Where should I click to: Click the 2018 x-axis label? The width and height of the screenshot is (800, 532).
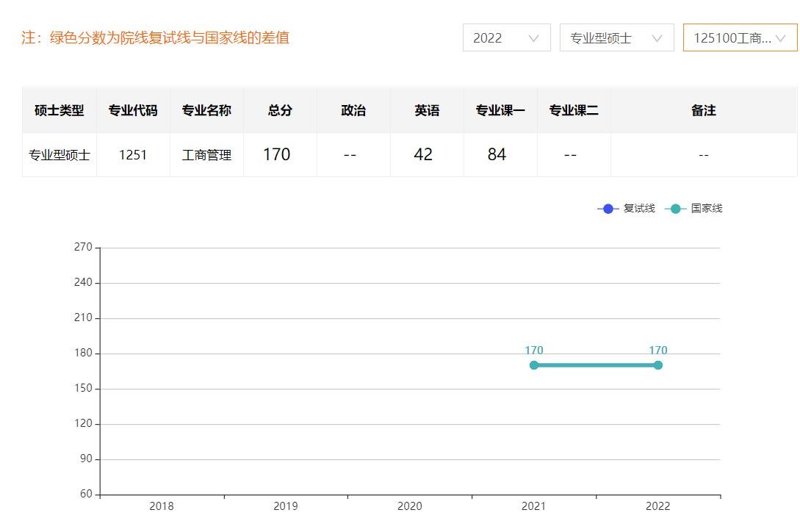click(162, 506)
